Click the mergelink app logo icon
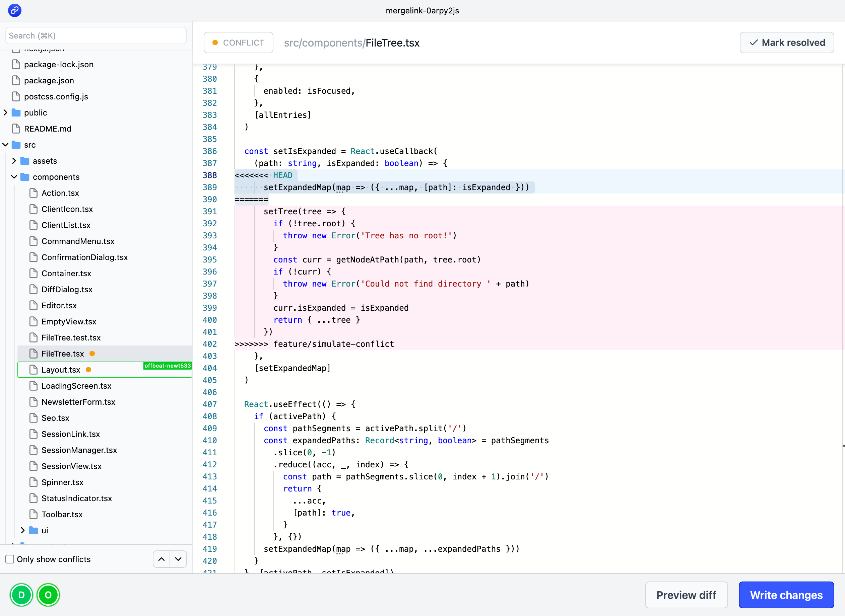Viewport: 845px width, 616px height. pos(14,10)
